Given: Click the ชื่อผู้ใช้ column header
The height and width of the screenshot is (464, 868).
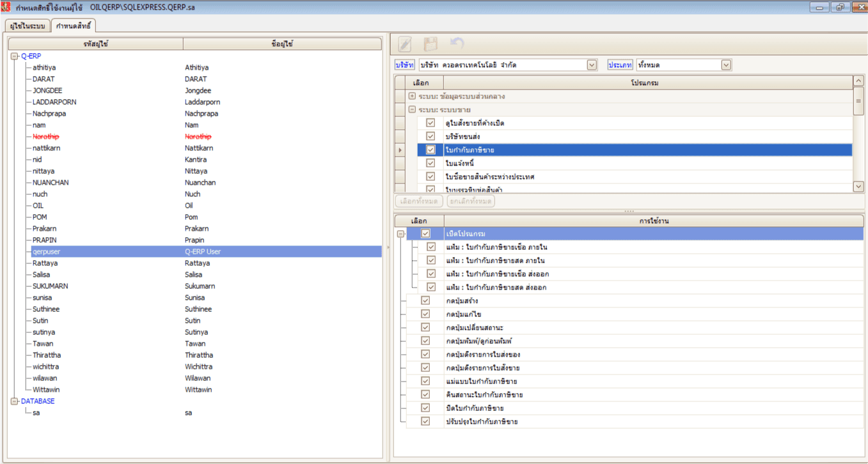Looking at the screenshot, I should 282,44.
